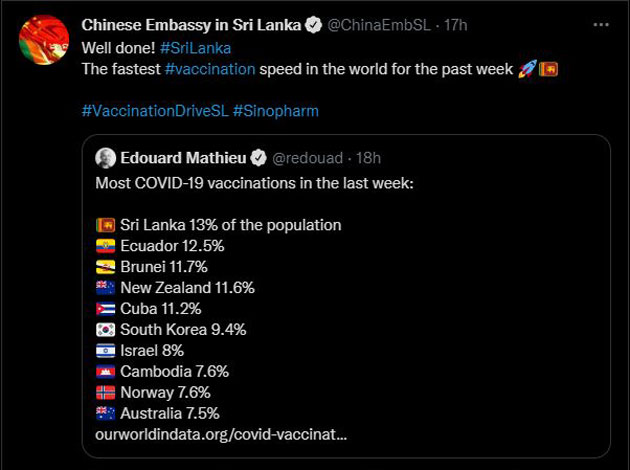630x470 pixels.
Task: Click the Cuba flag icon in the list
Action: tap(105, 308)
